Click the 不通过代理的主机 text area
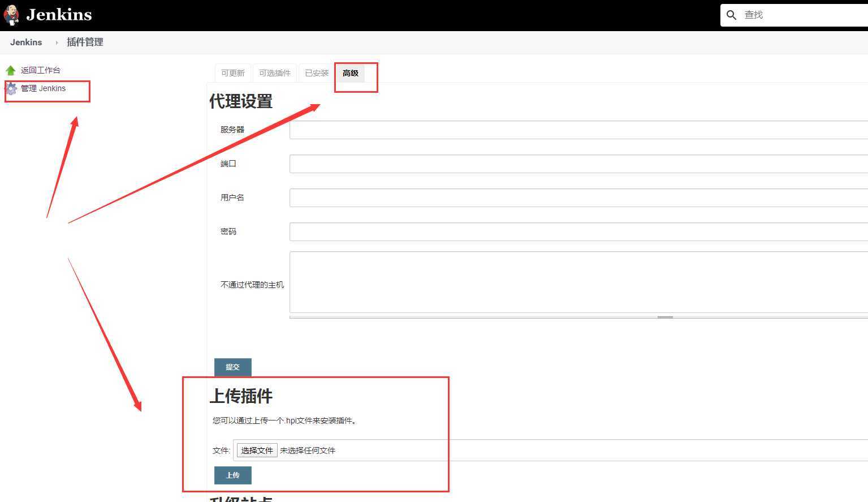This screenshot has height=502, width=868. point(578,282)
